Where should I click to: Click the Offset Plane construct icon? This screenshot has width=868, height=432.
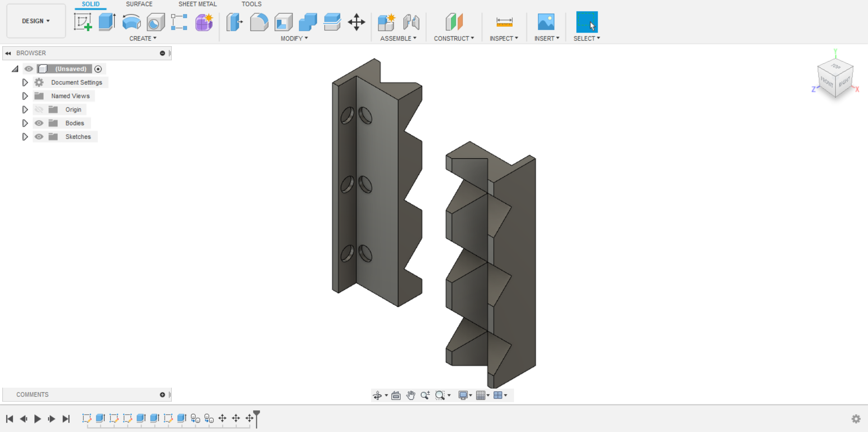tap(454, 22)
